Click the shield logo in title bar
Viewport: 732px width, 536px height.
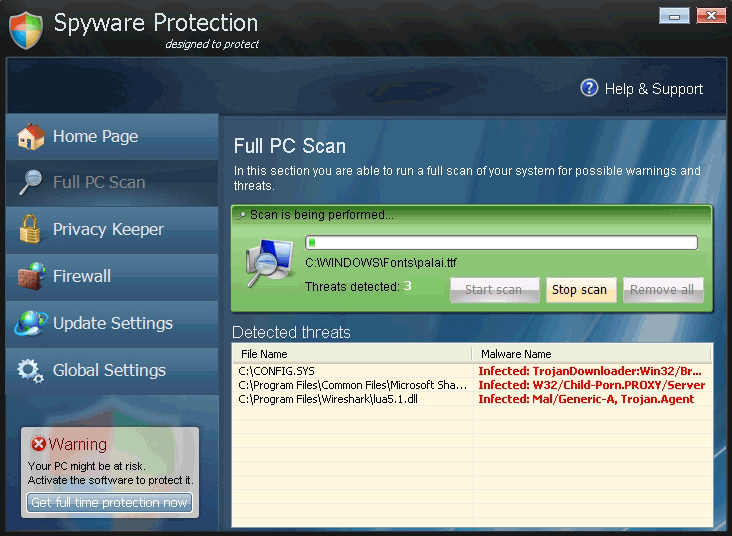tap(26, 30)
